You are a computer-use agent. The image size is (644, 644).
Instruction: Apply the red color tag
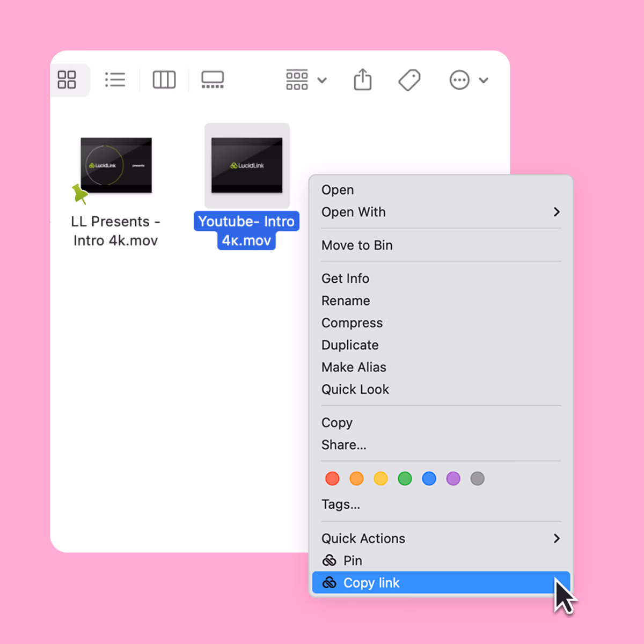332,479
